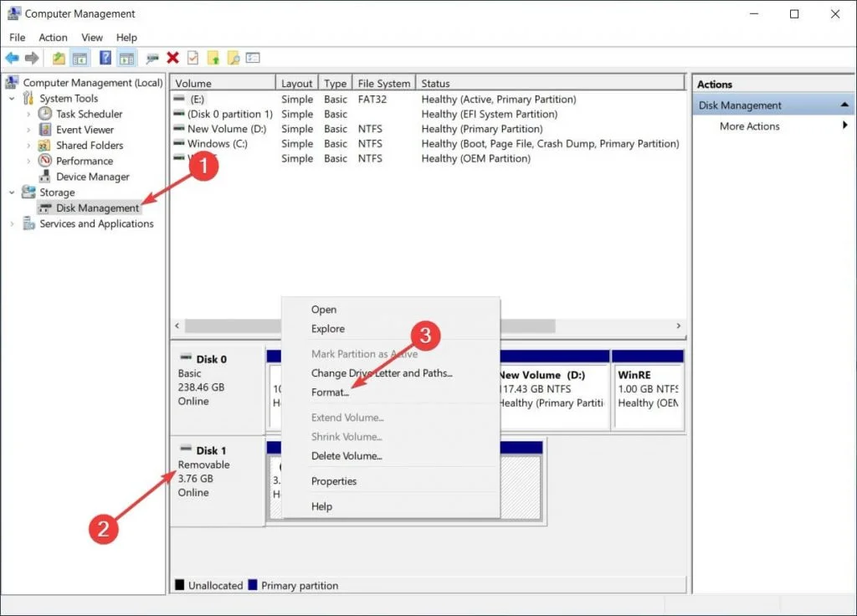The height and width of the screenshot is (616, 857).
Task: Collapse the Disk Management actions section arrow
Action: coord(844,105)
